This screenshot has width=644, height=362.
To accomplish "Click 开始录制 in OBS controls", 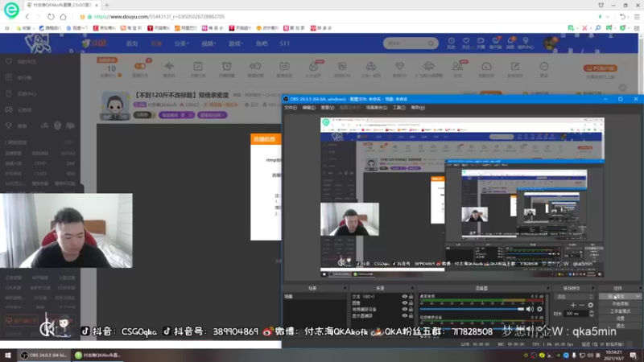I will click(x=620, y=304).
